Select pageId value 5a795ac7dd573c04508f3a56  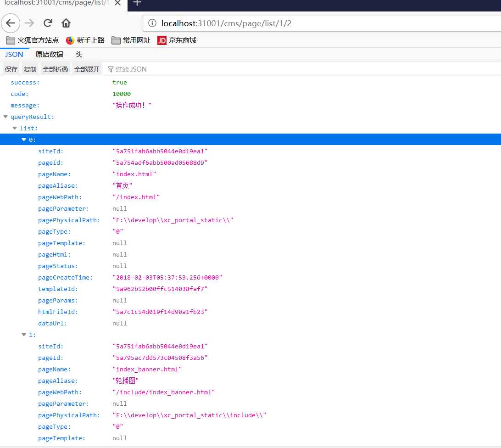coord(160,358)
